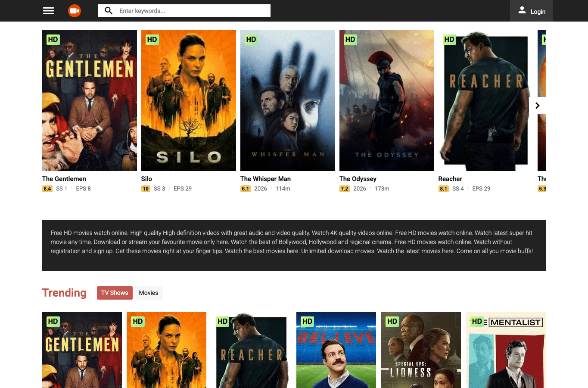Click EPS 29 under Silo
588x388 pixels.
click(x=183, y=189)
